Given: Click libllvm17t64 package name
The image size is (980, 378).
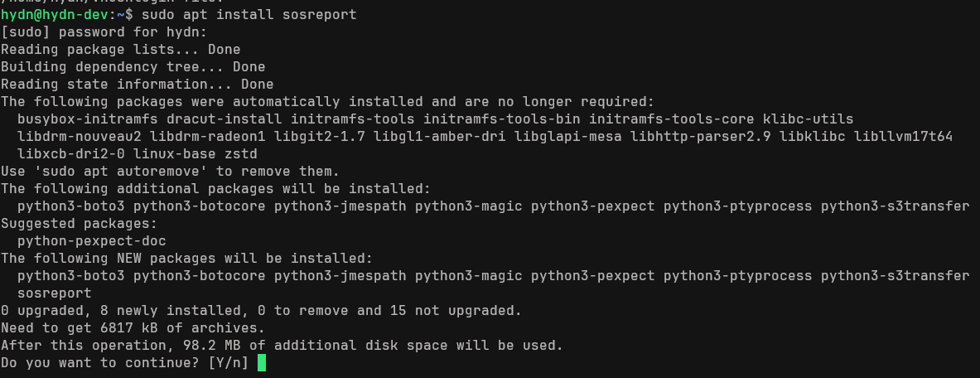Looking at the screenshot, I should [x=903, y=137].
